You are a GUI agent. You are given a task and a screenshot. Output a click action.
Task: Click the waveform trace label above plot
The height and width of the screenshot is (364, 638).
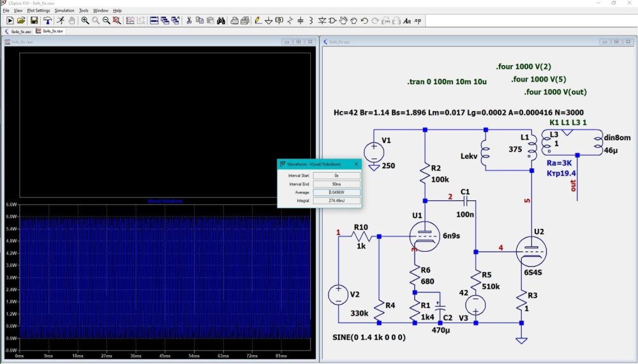[x=165, y=201]
